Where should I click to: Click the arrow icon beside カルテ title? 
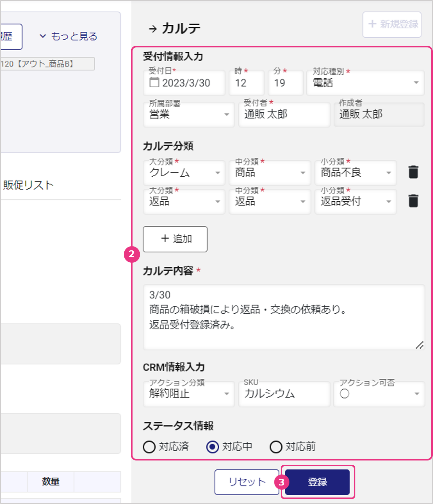[153, 29]
